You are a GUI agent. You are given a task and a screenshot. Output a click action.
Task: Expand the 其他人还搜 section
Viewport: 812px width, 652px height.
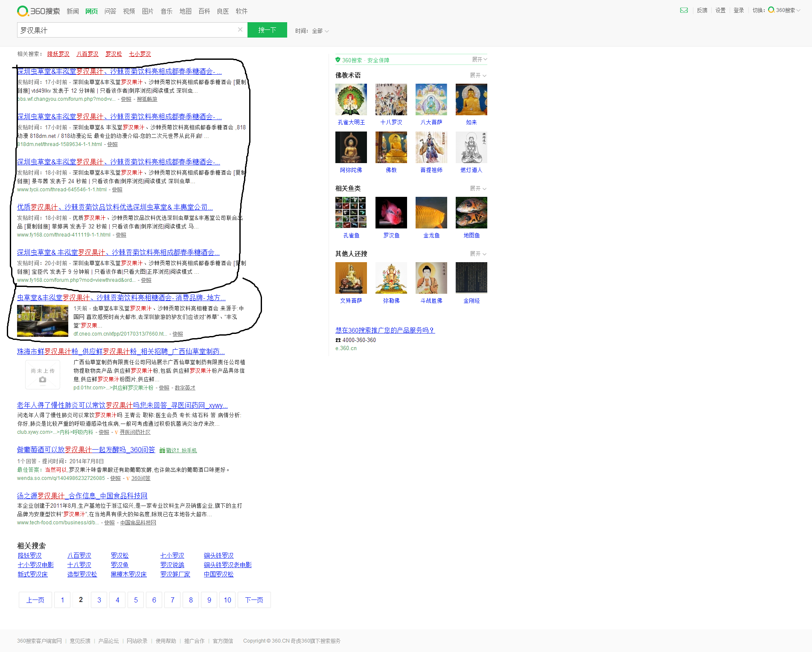pos(478,254)
